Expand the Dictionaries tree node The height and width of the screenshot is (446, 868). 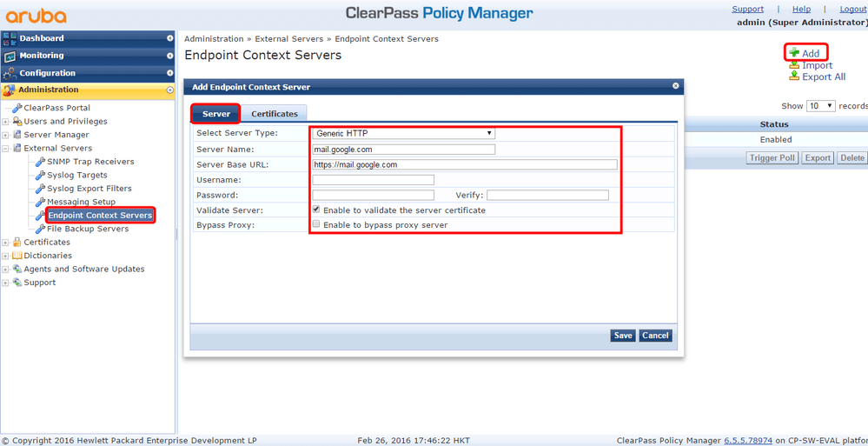pos(5,256)
